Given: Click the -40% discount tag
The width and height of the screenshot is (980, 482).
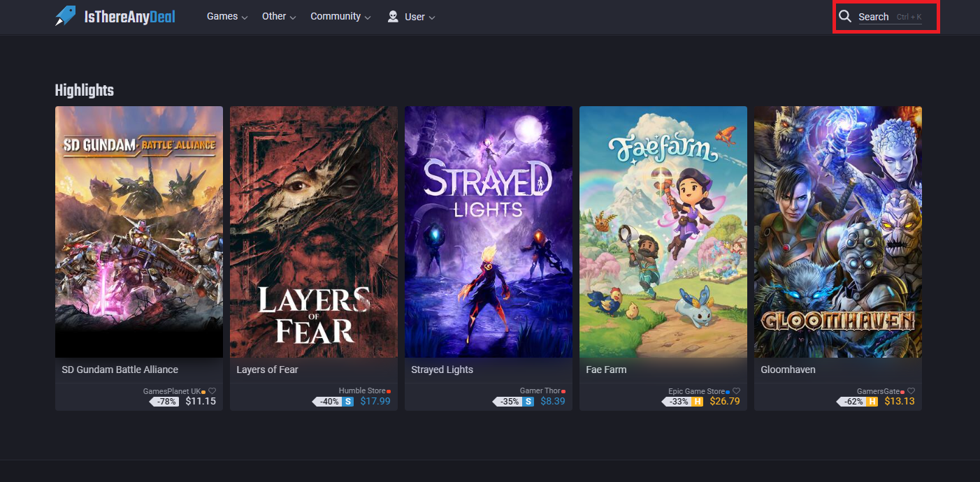Looking at the screenshot, I should tap(327, 402).
